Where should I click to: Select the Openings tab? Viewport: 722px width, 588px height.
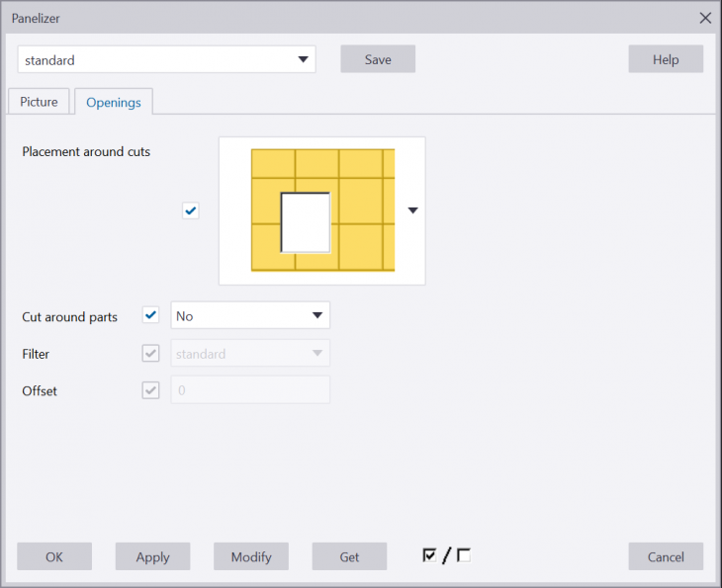pos(114,102)
